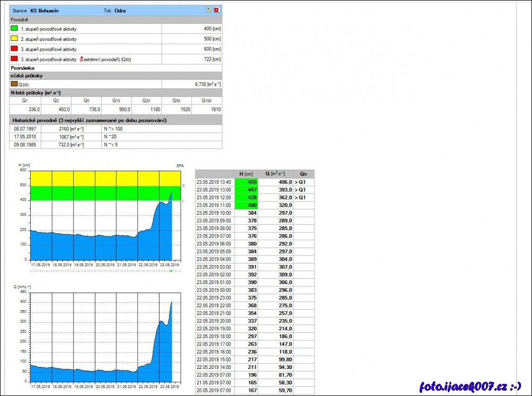
Task: Select the 08.07.1997 historic flood row
Action: pos(24,129)
